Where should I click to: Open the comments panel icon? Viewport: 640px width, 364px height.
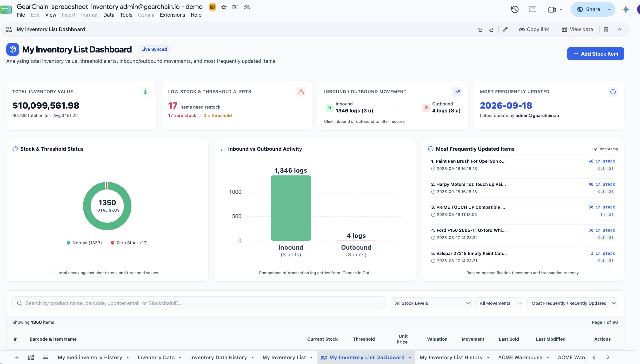533,9
